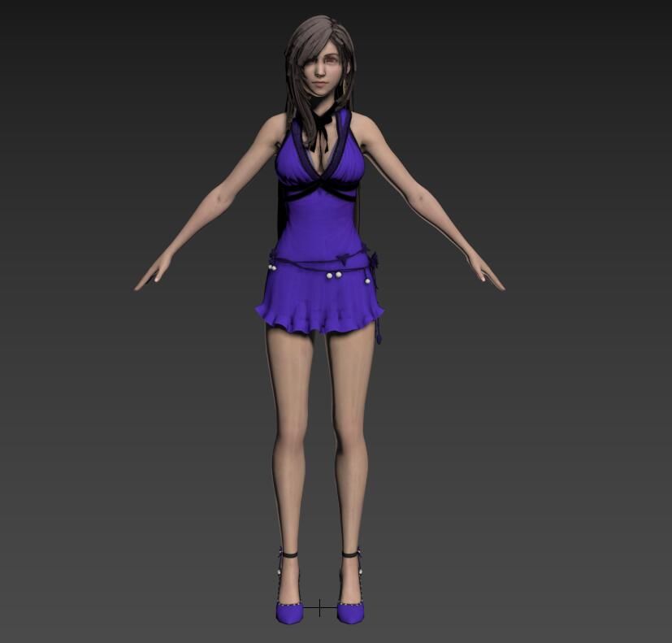The height and width of the screenshot is (643, 672).
Task: Select the purple bow on the hip belt
Action: (x=372, y=262)
